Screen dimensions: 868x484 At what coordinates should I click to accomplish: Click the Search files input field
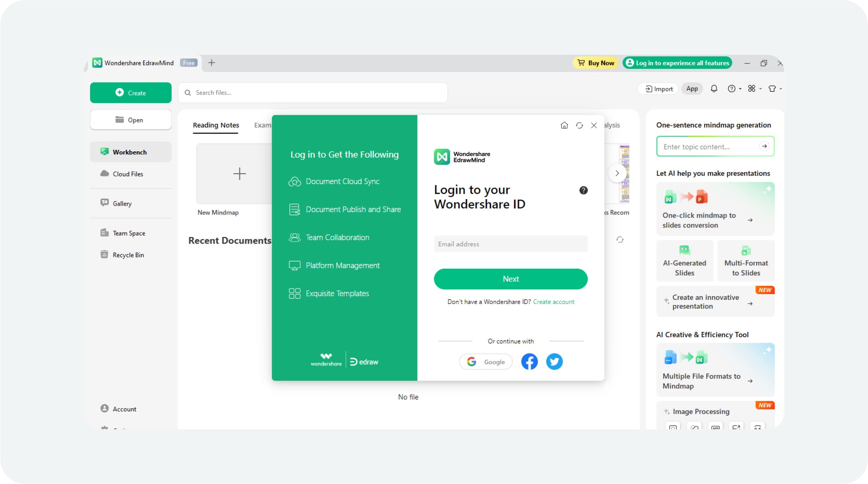coord(313,93)
